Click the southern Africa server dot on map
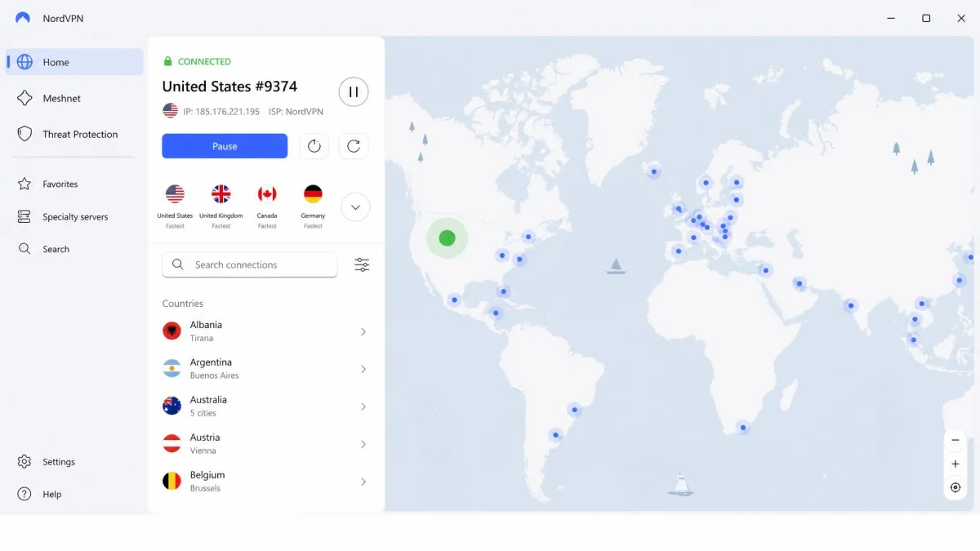 click(742, 427)
